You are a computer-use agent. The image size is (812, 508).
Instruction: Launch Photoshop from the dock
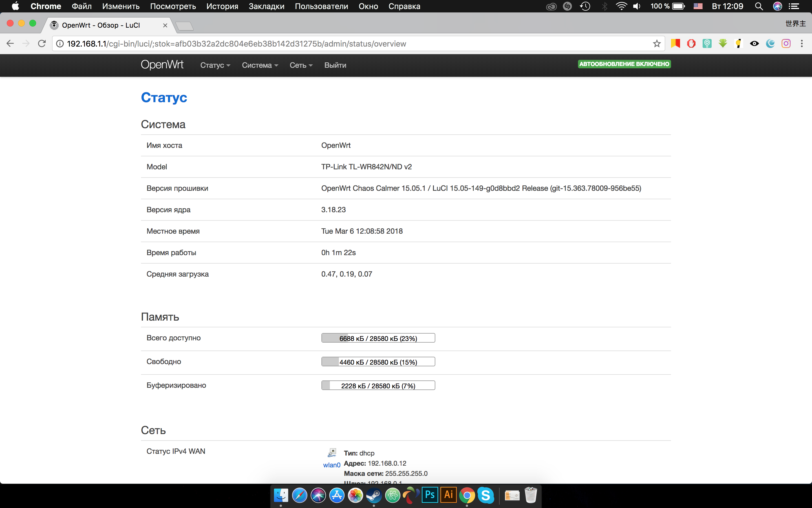point(430,495)
